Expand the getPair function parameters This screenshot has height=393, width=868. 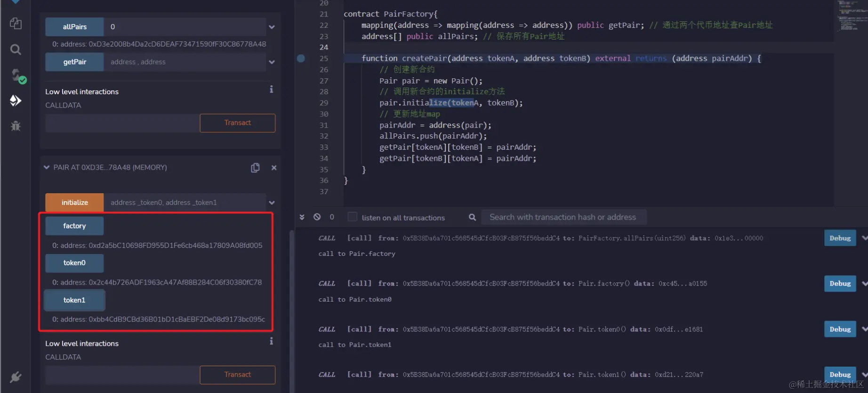272,62
